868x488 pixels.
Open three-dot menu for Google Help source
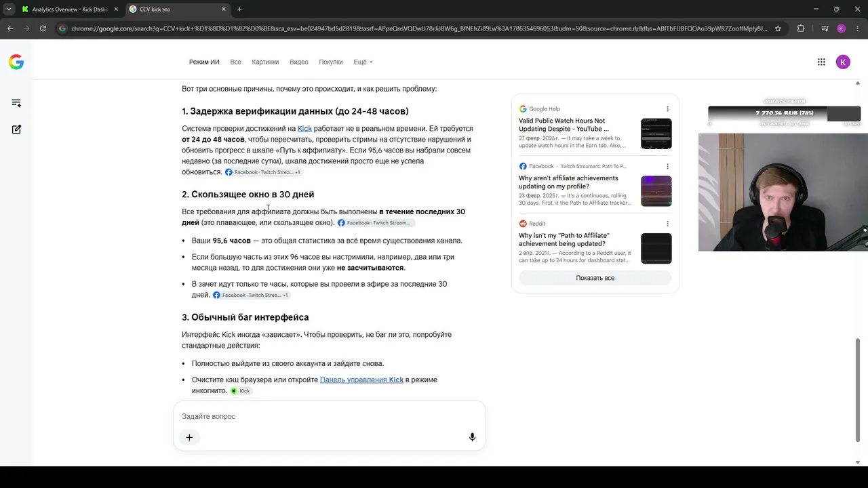[667, 108]
